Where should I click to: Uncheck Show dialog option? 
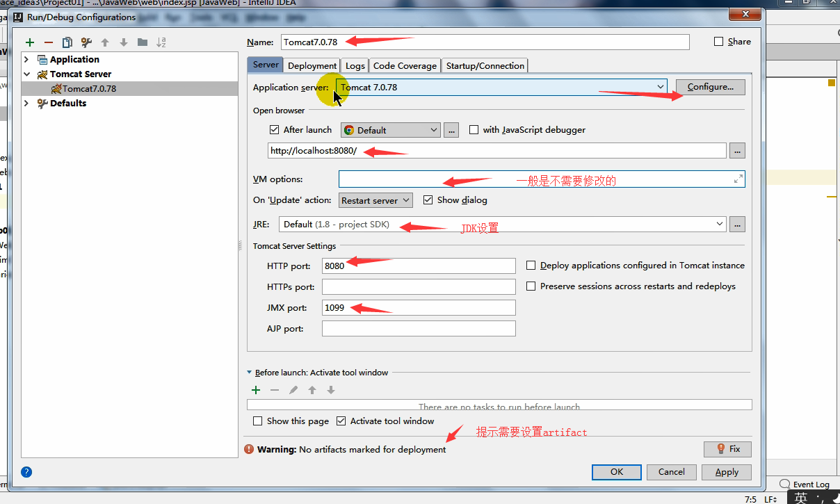click(x=428, y=200)
